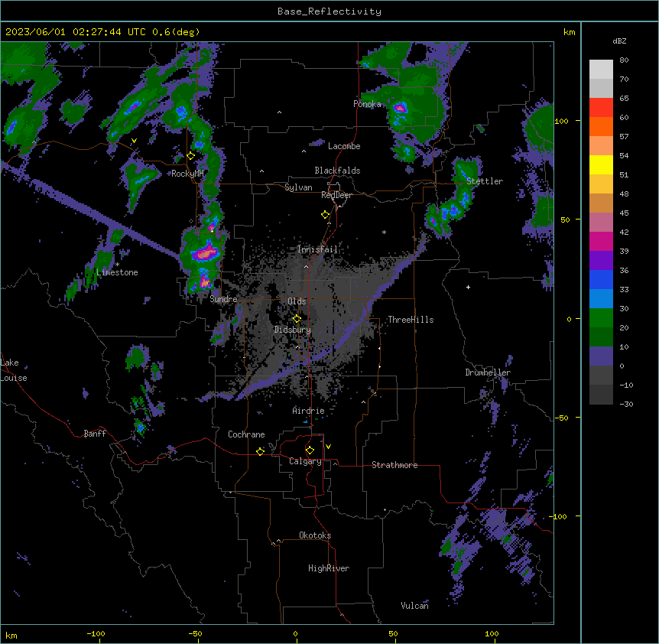Pick the purple 39 dBZ legend swatch
This screenshot has width=659, height=644.
coord(601,260)
